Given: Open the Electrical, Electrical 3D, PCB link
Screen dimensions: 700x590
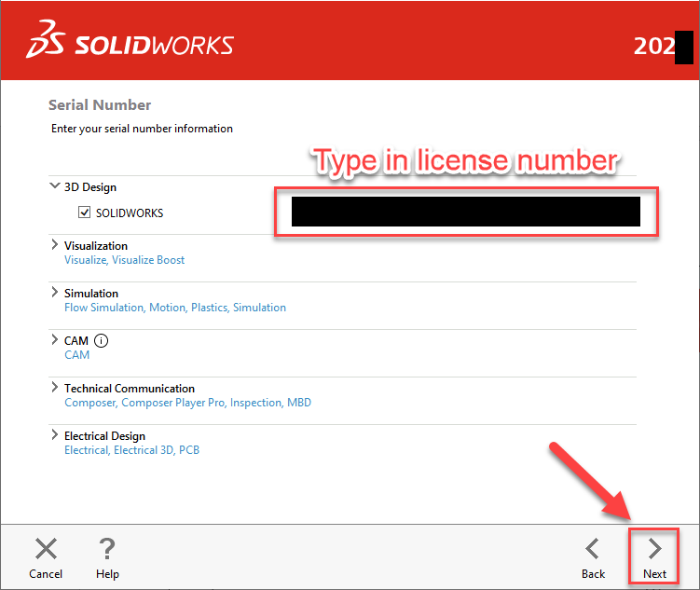Looking at the screenshot, I should click(131, 450).
